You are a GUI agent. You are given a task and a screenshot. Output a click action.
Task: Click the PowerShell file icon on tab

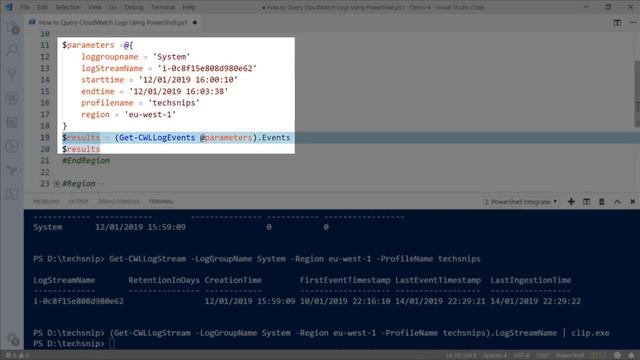point(32,22)
